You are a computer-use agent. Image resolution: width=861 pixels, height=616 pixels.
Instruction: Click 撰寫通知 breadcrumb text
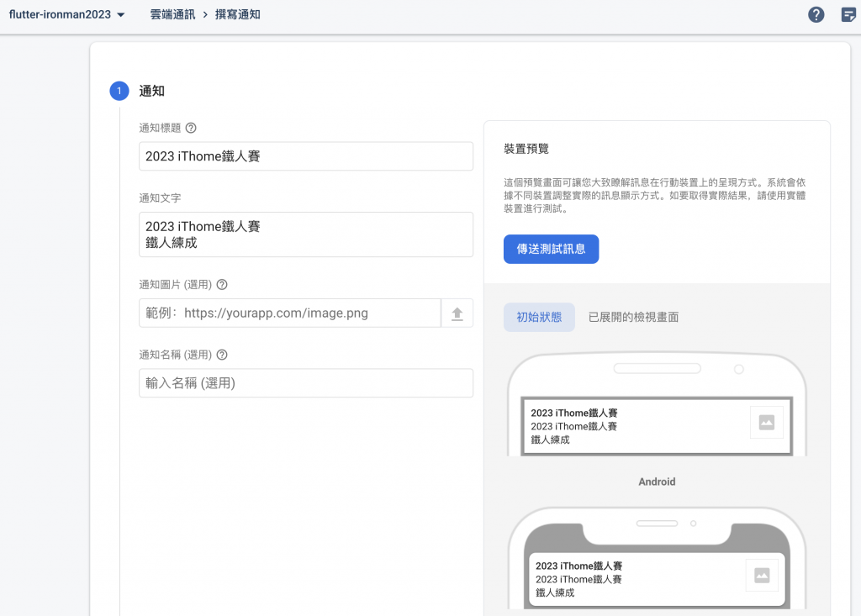pyautogui.click(x=238, y=15)
